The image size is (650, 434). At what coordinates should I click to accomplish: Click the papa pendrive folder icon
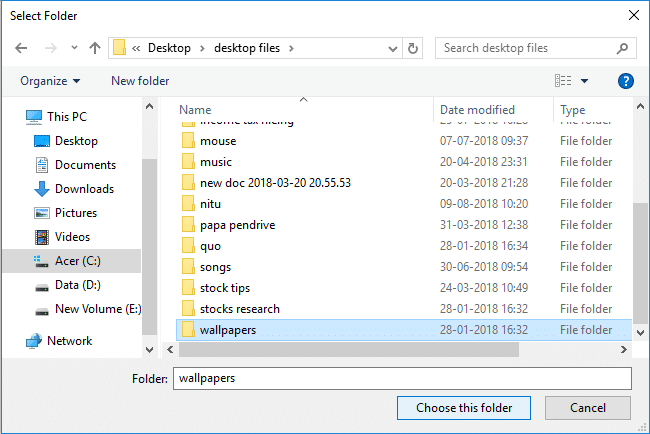click(188, 225)
